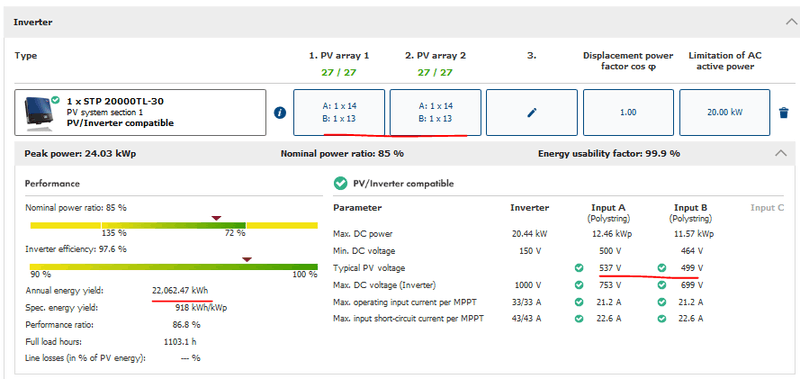
Task: Delete inverter using trash bin icon
Action: click(x=784, y=113)
